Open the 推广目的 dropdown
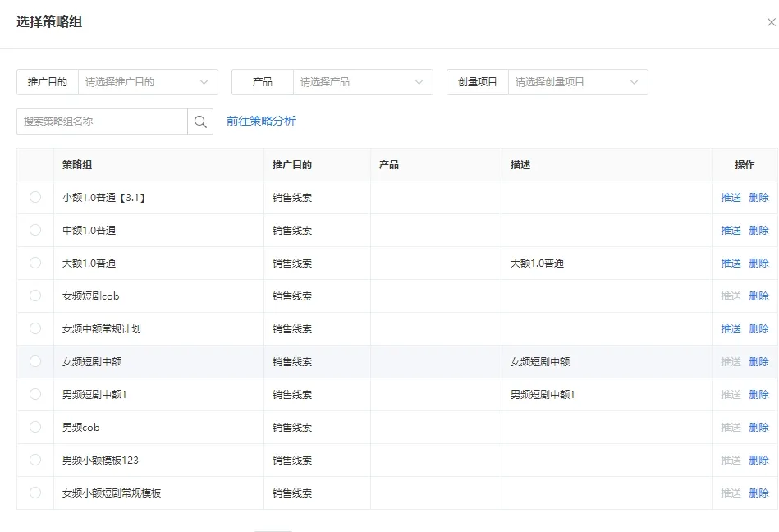Screen dimensions: 779x532 tap(148, 82)
